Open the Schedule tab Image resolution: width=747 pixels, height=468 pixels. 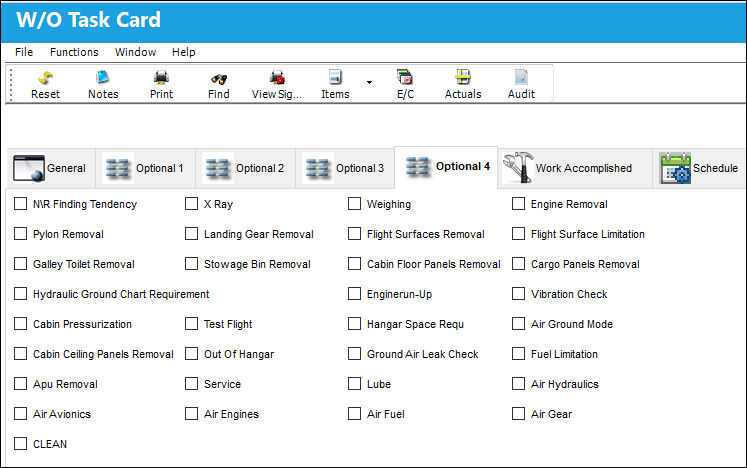[698, 168]
